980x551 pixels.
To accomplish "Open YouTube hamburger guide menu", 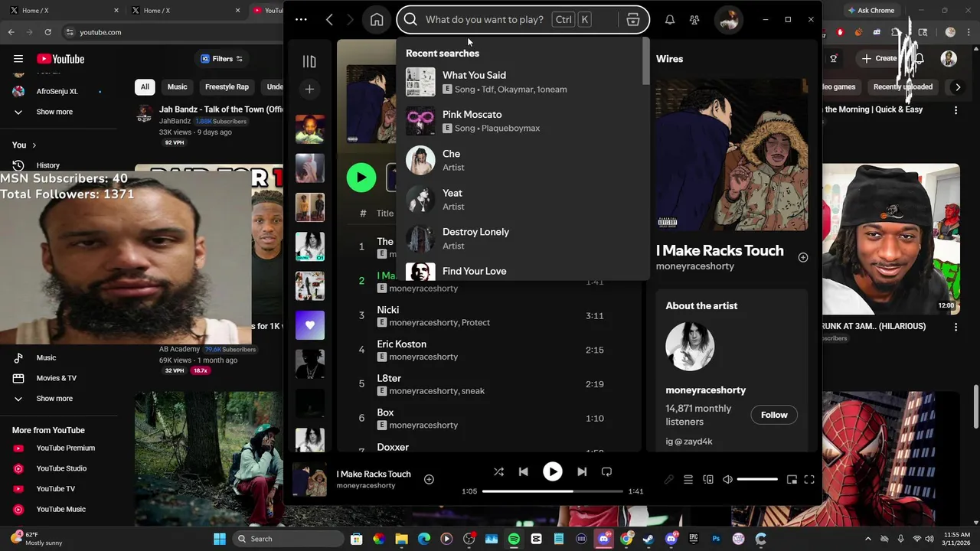I will pyautogui.click(x=18, y=59).
